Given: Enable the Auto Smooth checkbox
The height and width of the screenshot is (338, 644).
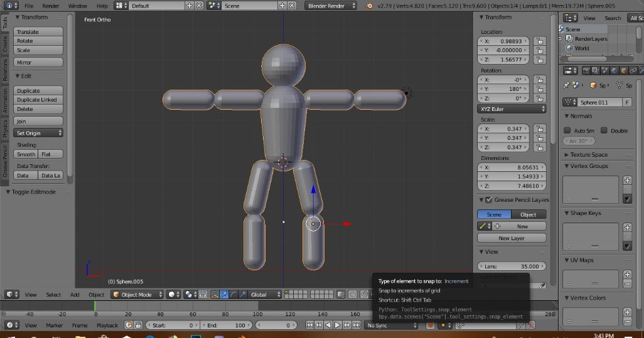Looking at the screenshot, I should (x=567, y=130).
